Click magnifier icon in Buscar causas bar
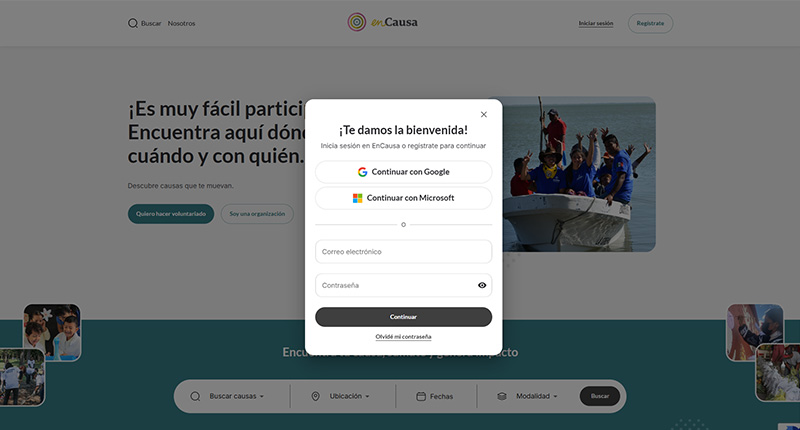The width and height of the screenshot is (800, 430). 195,396
